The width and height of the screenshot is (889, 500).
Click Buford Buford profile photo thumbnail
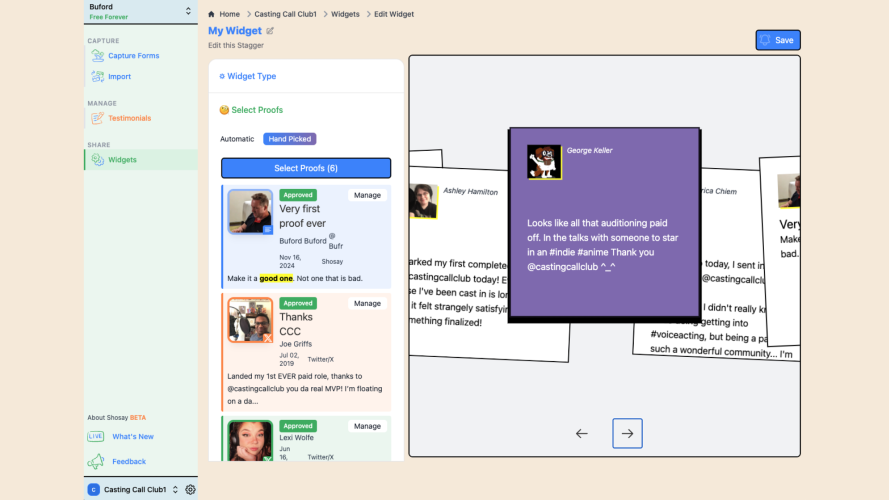[x=250, y=211]
